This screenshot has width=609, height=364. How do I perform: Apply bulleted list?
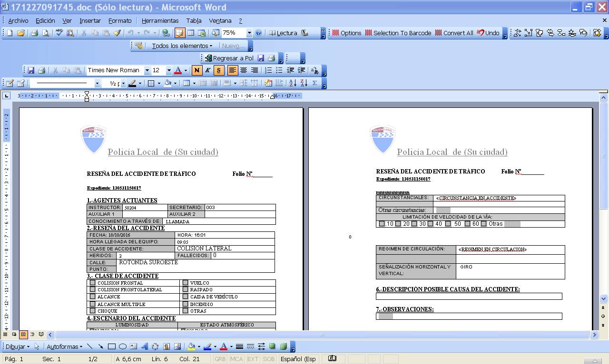pos(279,70)
